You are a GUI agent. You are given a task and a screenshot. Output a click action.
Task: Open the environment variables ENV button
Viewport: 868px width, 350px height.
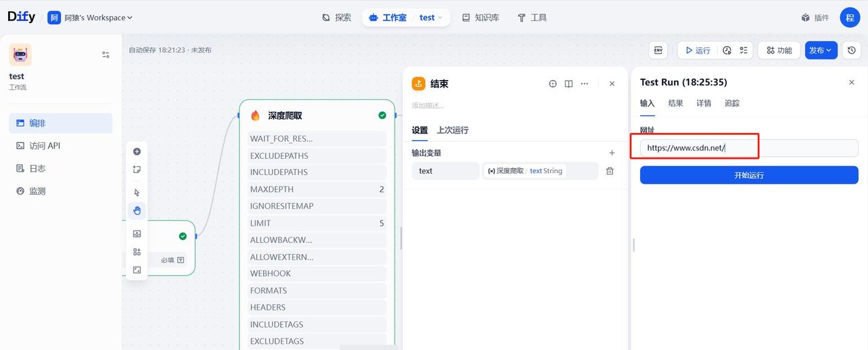pyautogui.click(x=658, y=50)
